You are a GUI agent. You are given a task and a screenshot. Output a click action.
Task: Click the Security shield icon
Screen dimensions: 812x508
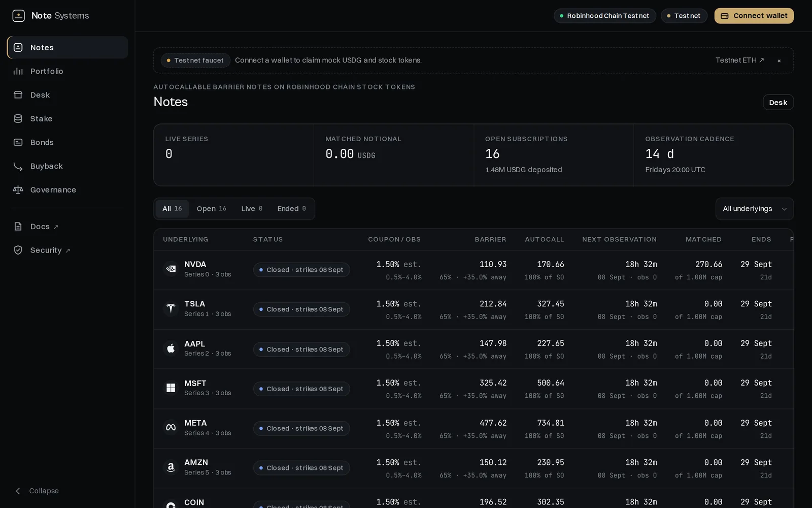[x=18, y=250]
